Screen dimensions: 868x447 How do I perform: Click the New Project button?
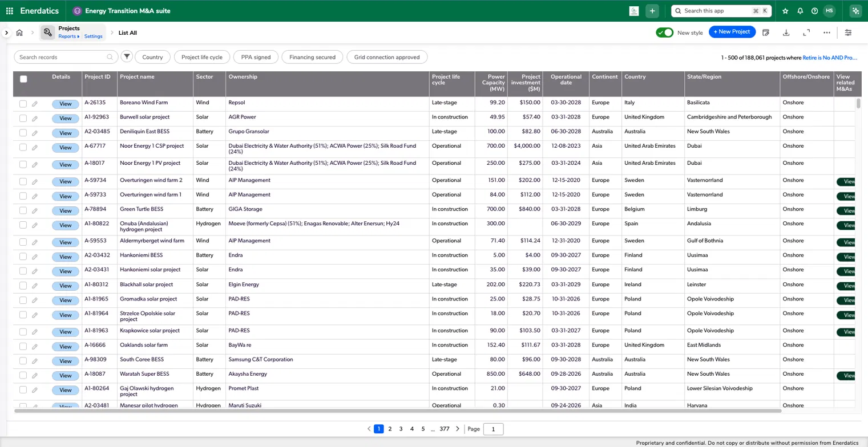pyautogui.click(x=732, y=32)
